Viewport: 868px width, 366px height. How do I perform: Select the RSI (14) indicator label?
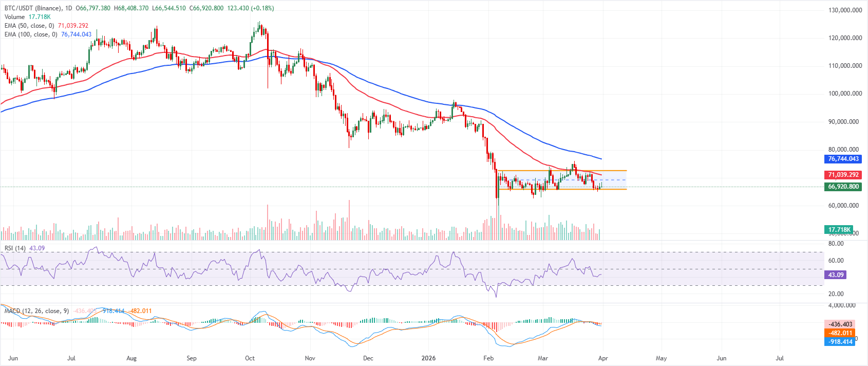(15, 248)
